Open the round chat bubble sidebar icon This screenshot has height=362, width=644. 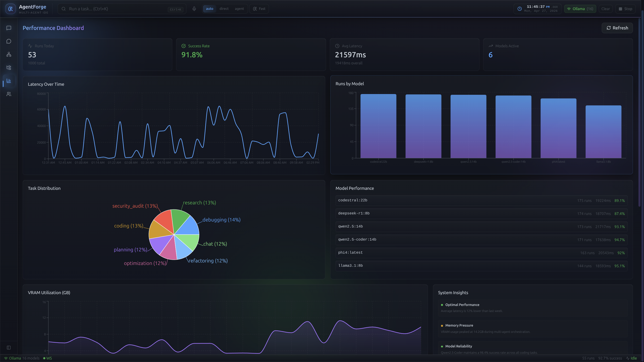9,41
